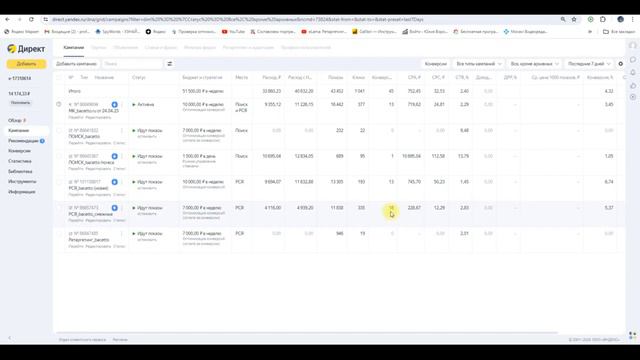
Task: Open the YouTube bookmark
Action: (x=234, y=31)
